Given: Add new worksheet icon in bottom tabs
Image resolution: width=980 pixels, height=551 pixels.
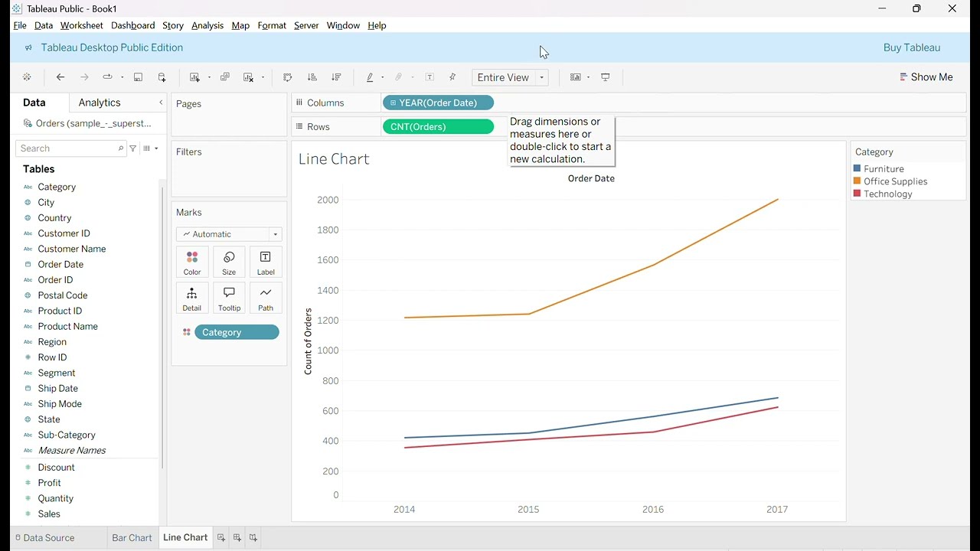Looking at the screenshot, I should coord(221,538).
